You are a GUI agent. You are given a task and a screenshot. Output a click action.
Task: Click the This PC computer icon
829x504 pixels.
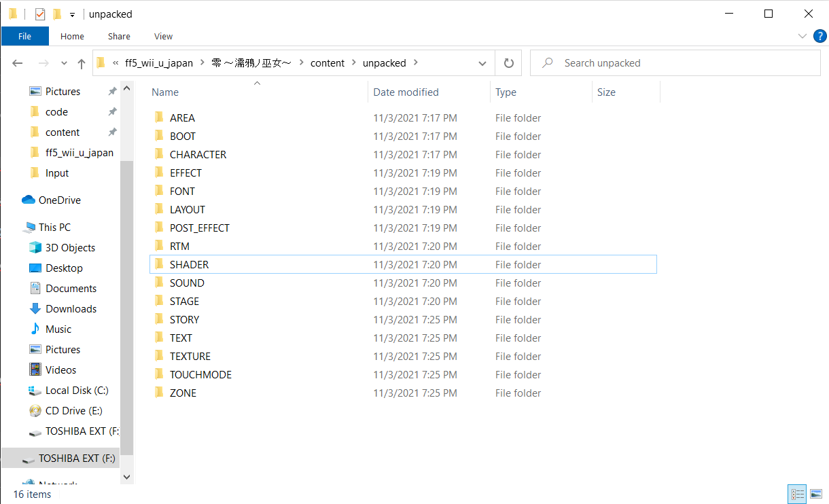pos(29,227)
